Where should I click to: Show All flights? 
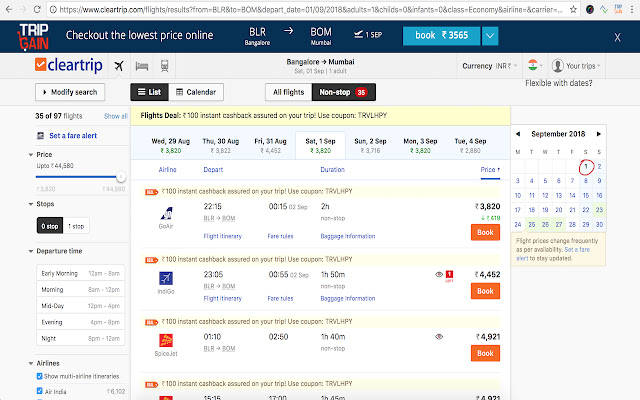point(288,92)
